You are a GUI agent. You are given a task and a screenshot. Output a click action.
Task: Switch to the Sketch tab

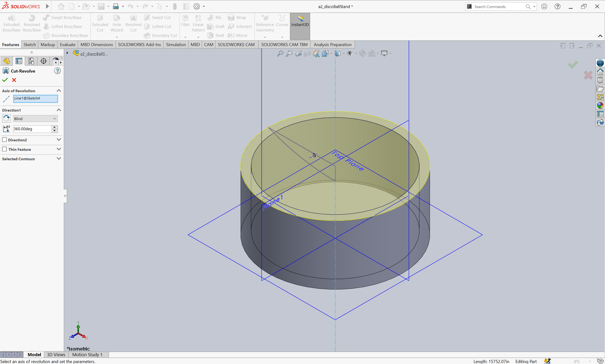coord(30,45)
